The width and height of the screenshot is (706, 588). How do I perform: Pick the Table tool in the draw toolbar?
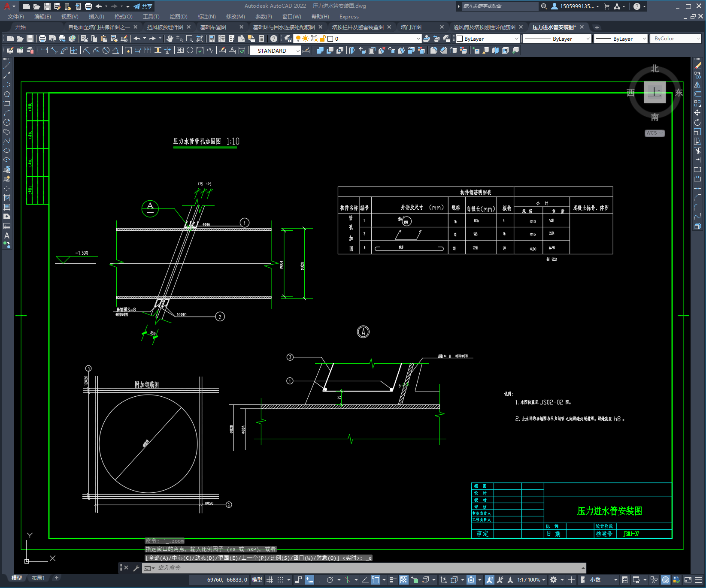pyautogui.click(x=7, y=226)
